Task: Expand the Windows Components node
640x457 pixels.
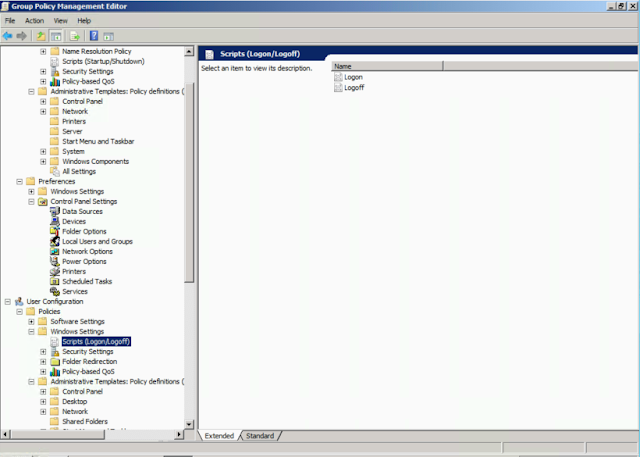Action: [43, 162]
